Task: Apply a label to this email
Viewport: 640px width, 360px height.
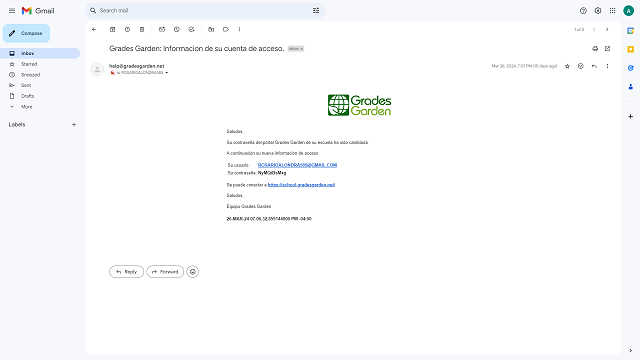Action: tap(226, 29)
